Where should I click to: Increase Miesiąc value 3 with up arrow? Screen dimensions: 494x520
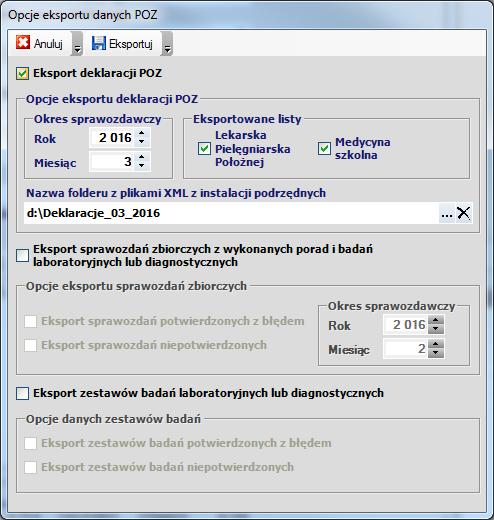click(142, 157)
